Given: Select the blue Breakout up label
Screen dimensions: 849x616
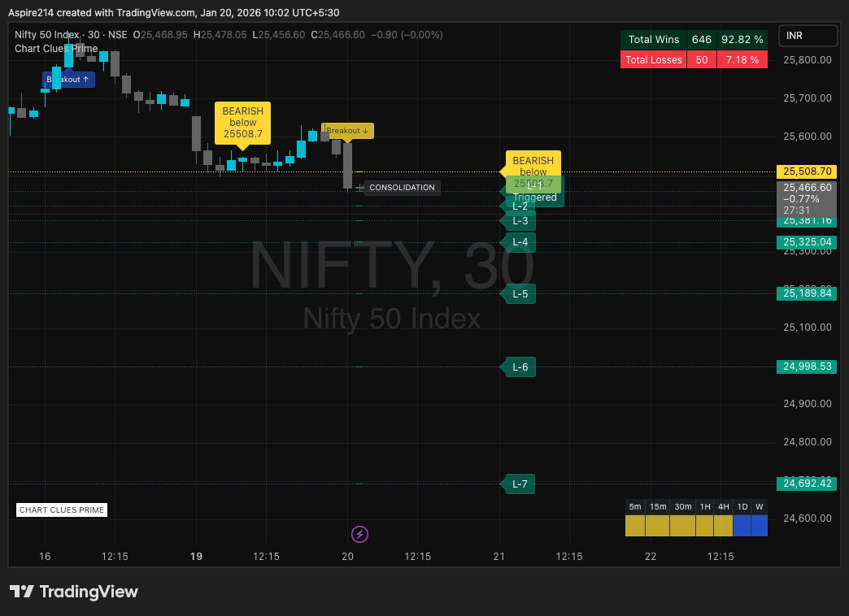Looking at the screenshot, I should [x=69, y=79].
